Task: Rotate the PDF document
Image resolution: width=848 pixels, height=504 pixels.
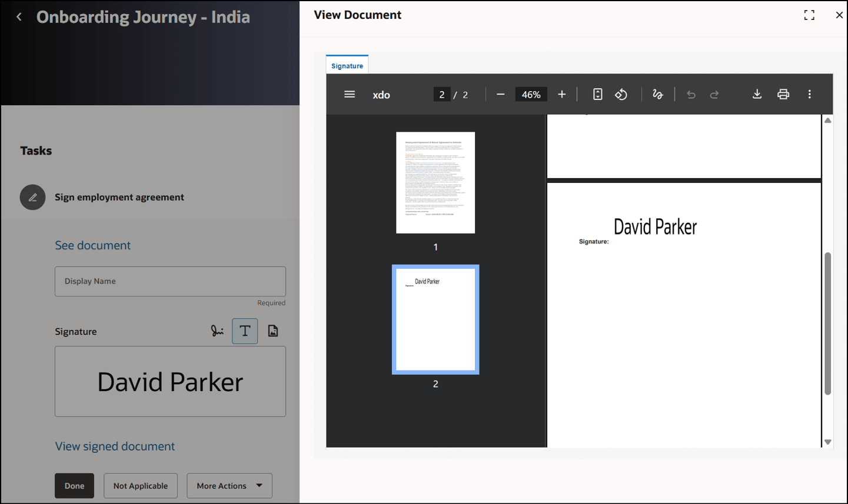Action: coord(621,95)
